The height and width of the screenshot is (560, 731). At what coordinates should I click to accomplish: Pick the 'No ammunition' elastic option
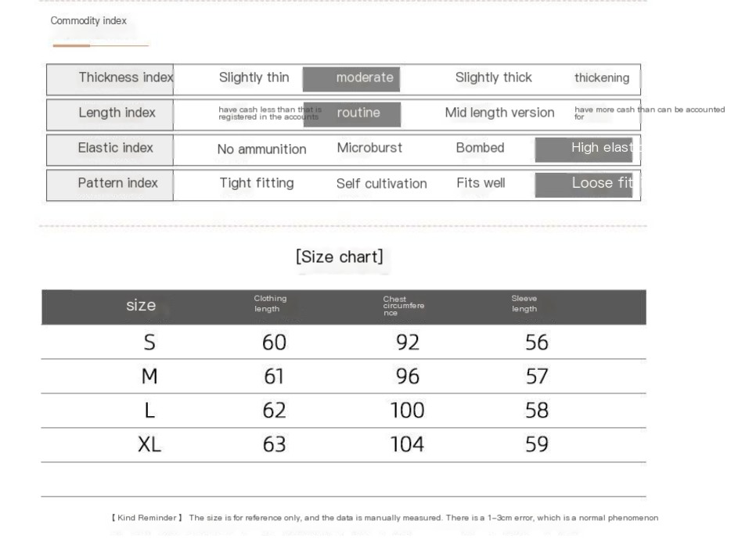click(x=261, y=149)
